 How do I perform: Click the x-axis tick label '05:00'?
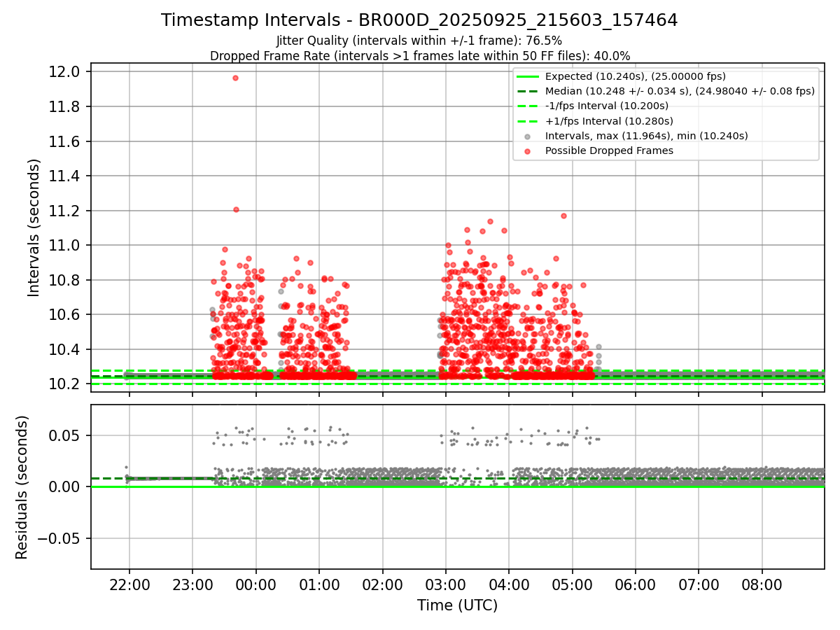tap(572, 584)
